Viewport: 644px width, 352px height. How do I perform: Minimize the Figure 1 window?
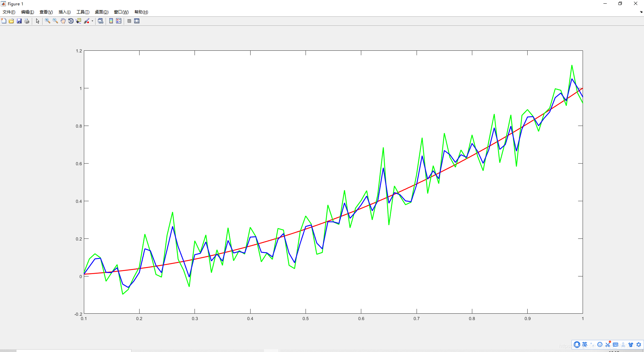[605, 4]
